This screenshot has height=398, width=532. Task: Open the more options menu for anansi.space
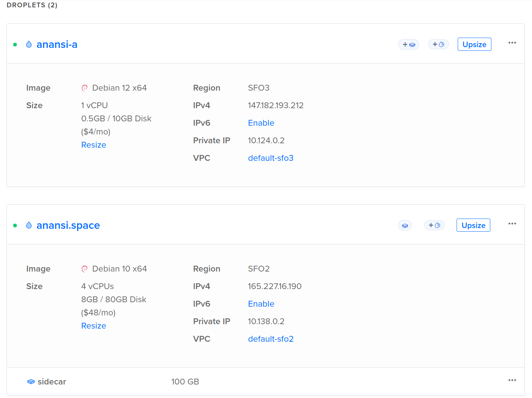click(x=512, y=224)
